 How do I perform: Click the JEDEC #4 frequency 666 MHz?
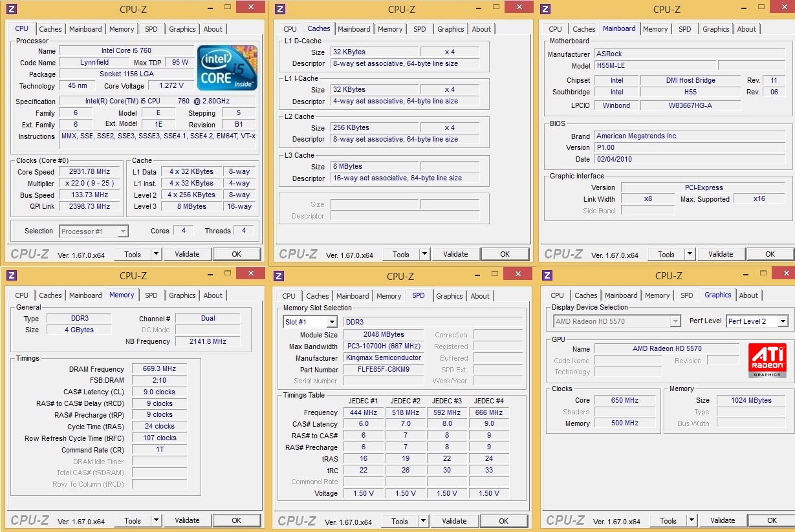[489, 413]
